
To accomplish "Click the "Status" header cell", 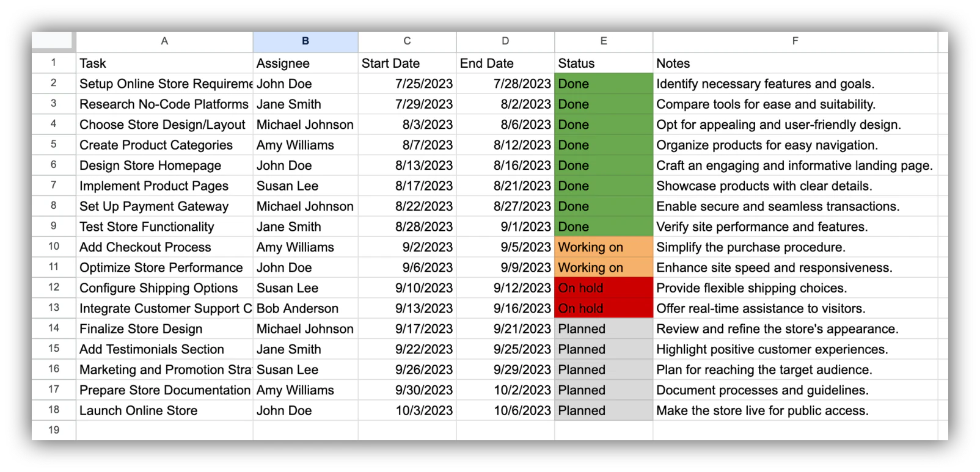I will 604,64.
